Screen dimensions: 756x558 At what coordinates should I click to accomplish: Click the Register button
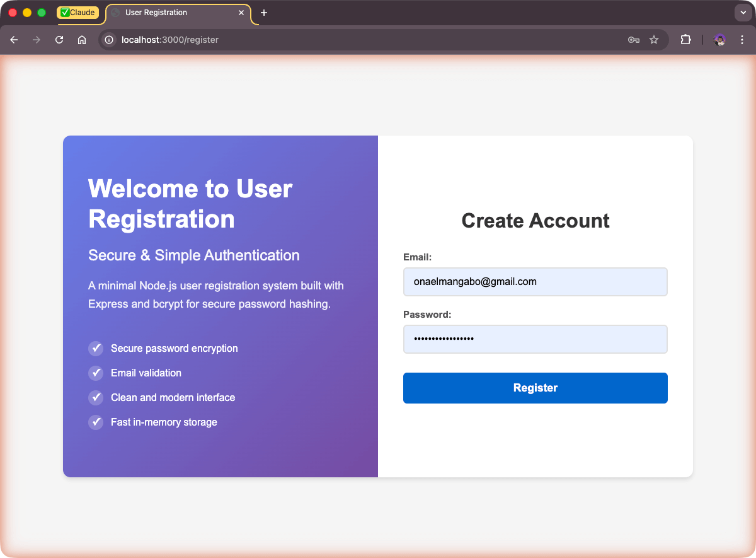(x=535, y=387)
